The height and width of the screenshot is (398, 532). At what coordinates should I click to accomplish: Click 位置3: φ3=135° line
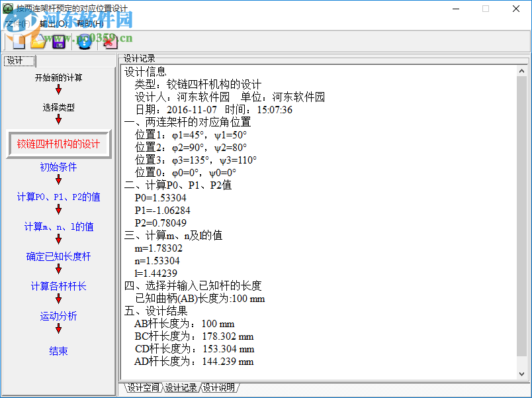pyautogui.click(x=196, y=160)
